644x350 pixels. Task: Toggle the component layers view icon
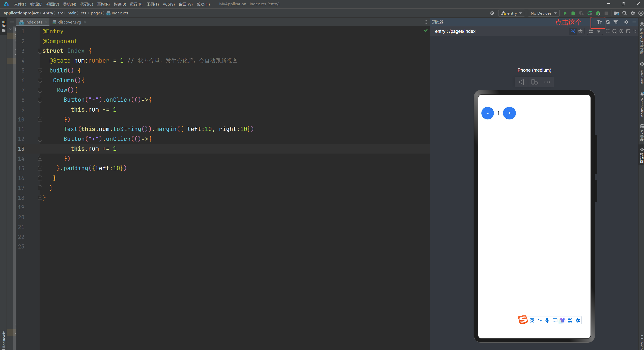tap(580, 31)
